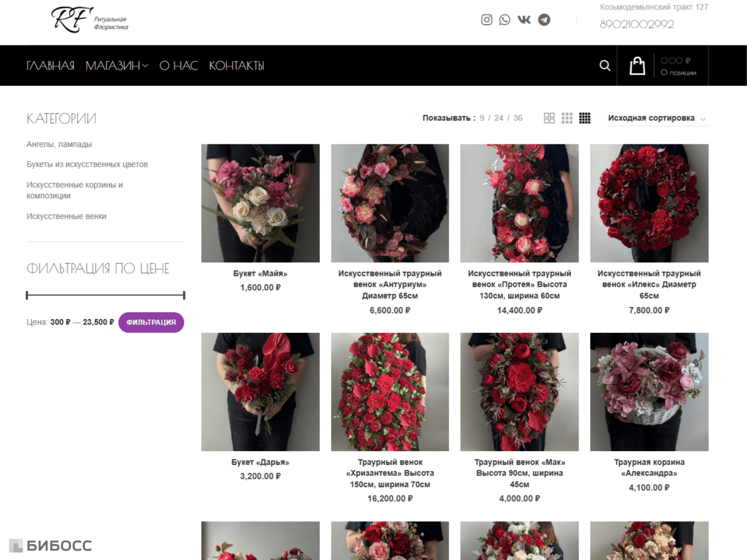Select the four-column grid view icon

coord(584,118)
